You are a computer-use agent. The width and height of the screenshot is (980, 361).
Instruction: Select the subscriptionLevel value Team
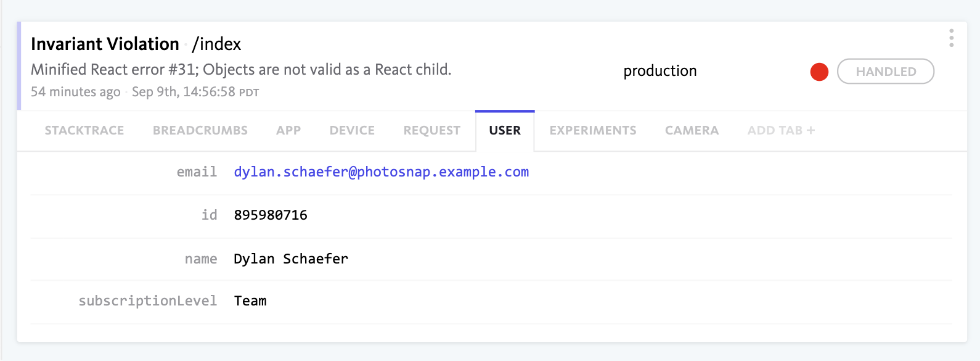coord(250,301)
